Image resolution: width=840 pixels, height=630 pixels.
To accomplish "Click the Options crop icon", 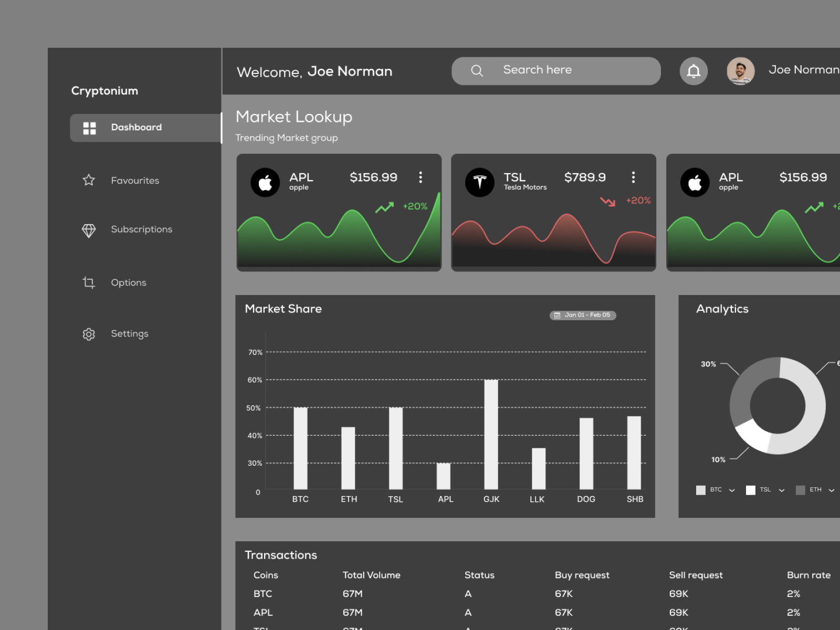I will [x=89, y=282].
